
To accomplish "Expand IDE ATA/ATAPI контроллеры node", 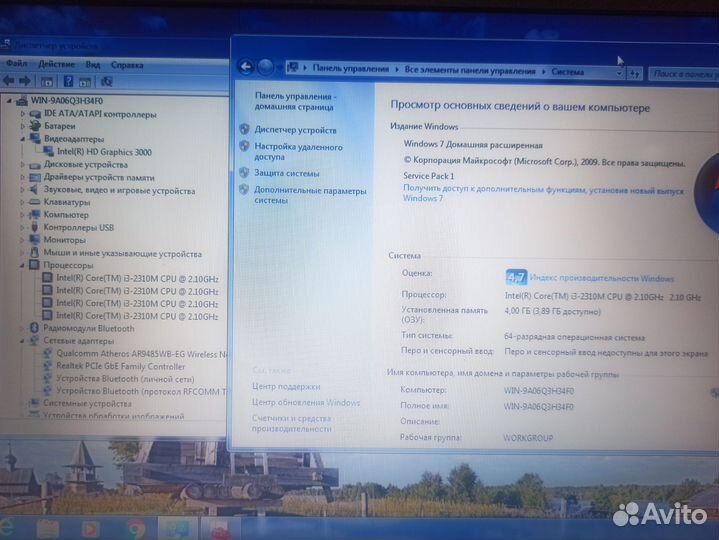I will (x=22, y=113).
